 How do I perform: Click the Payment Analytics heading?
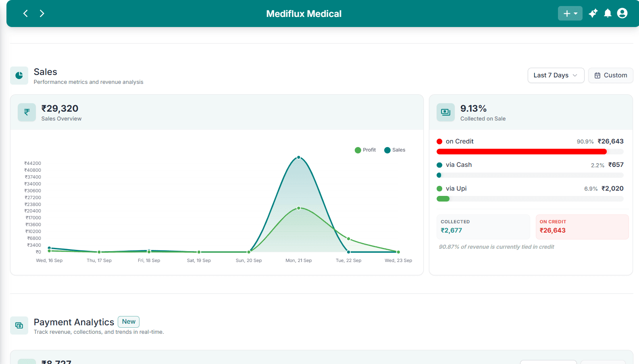(x=74, y=322)
